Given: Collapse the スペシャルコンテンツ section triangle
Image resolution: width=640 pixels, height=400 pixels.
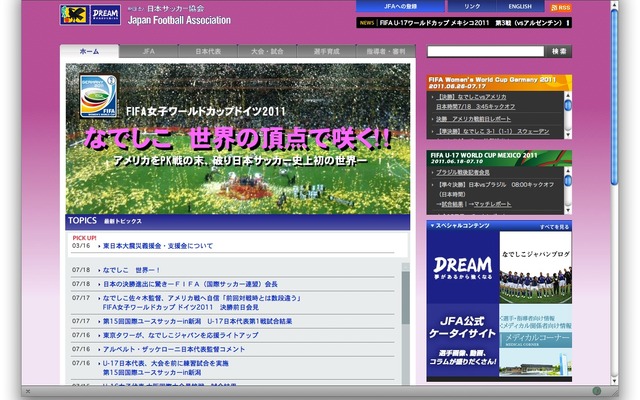Looking at the screenshot, I should [432, 226].
